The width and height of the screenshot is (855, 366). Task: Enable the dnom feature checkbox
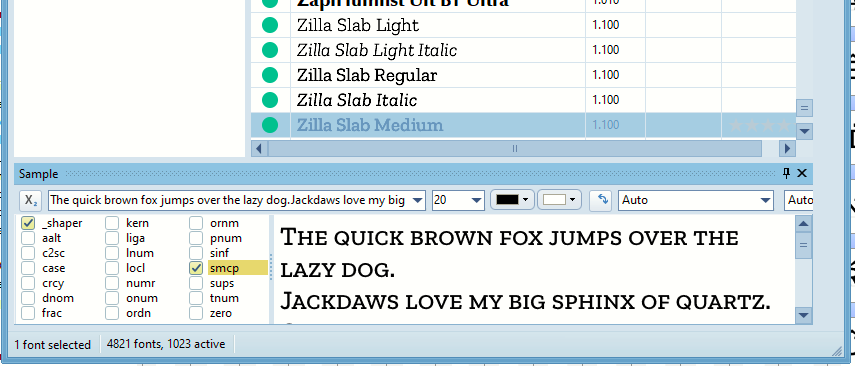[x=28, y=298]
